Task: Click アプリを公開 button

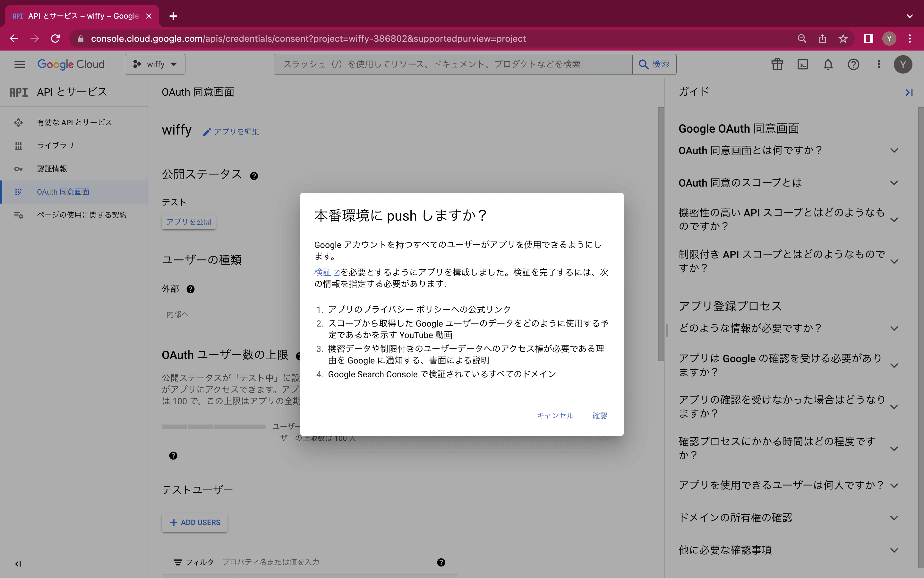Action: tap(189, 222)
